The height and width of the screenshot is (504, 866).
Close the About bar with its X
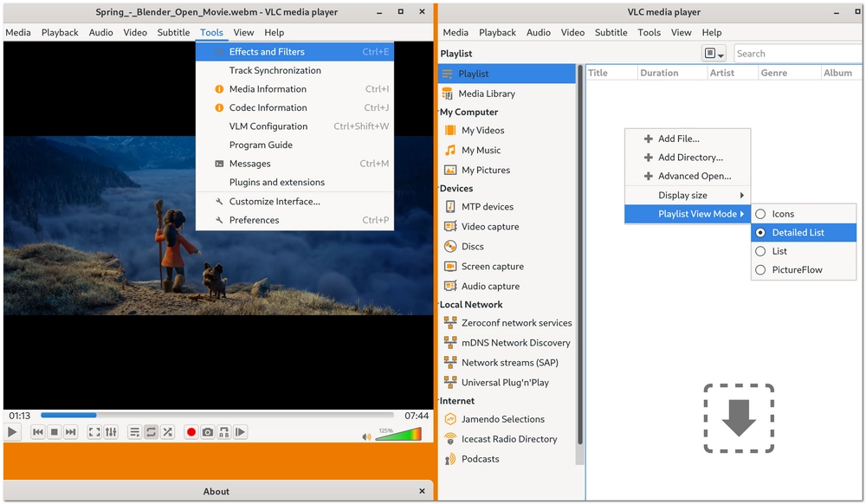coord(422,491)
